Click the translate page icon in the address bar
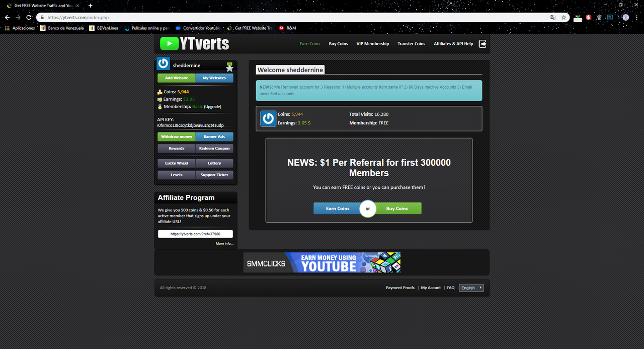 (x=553, y=17)
